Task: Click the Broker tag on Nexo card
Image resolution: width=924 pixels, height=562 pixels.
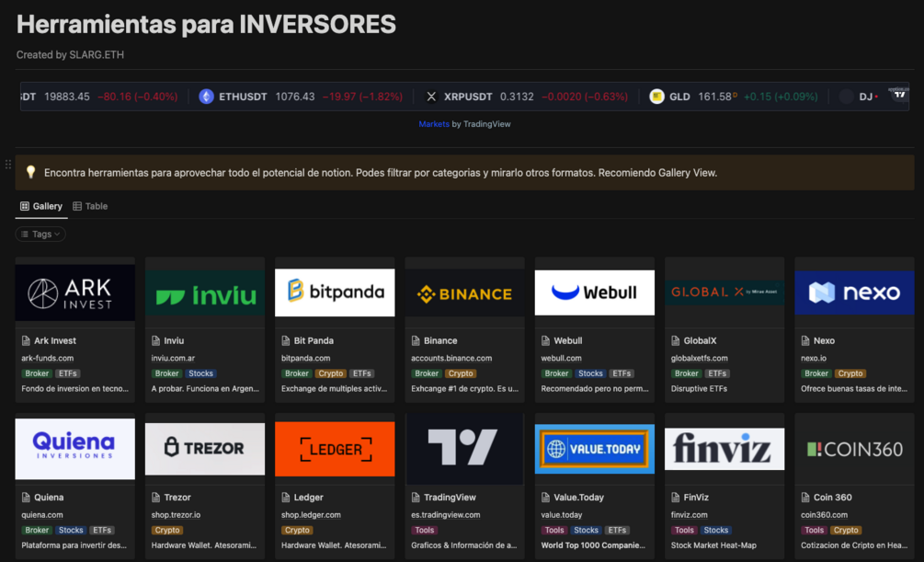Action: pyautogui.click(x=816, y=373)
